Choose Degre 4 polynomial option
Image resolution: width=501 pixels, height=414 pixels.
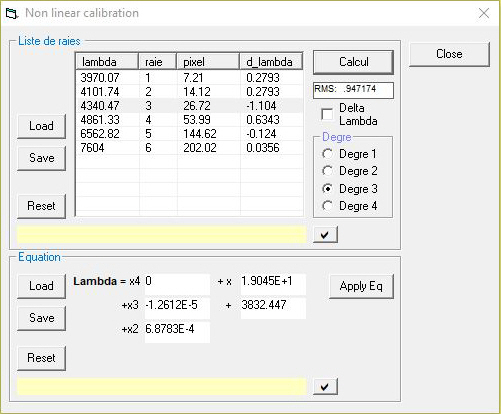click(327, 206)
